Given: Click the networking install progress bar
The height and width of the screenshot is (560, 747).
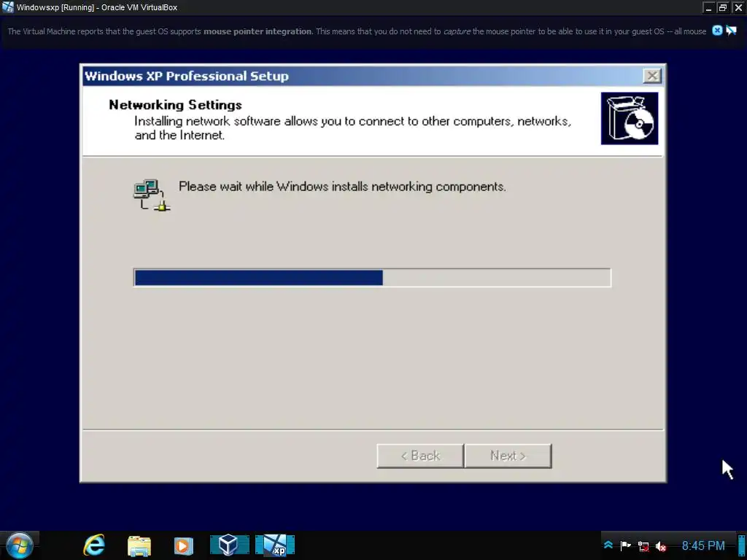Looking at the screenshot, I should pos(372,278).
